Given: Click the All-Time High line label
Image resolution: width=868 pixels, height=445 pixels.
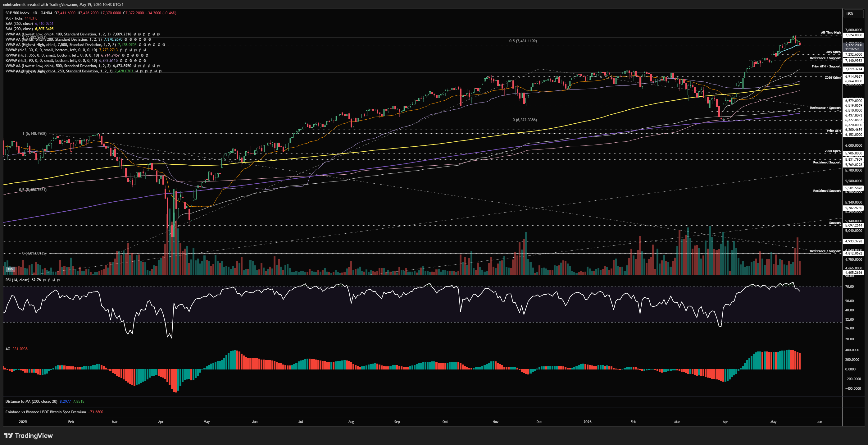Looking at the screenshot, I should click(x=831, y=33).
